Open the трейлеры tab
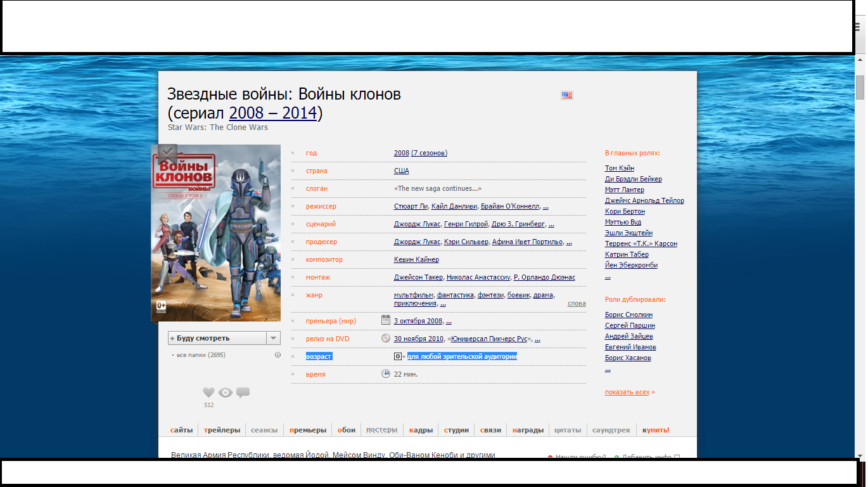Viewport: 868px width, 487px height. pos(222,430)
